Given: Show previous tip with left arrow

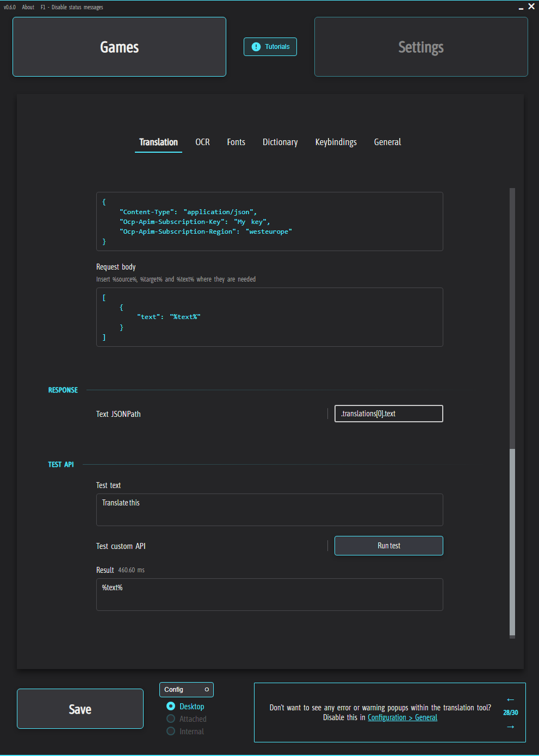Looking at the screenshot, I should 510,699.
